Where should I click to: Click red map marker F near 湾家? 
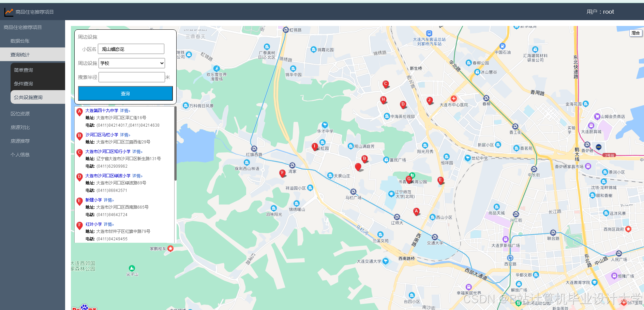click(x=282, y=173)
